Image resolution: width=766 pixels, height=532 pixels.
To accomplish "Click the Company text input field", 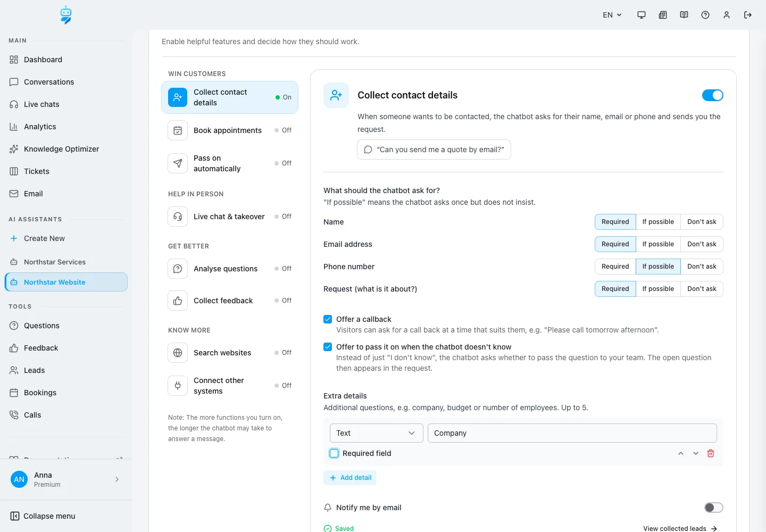I will point(572,433).
